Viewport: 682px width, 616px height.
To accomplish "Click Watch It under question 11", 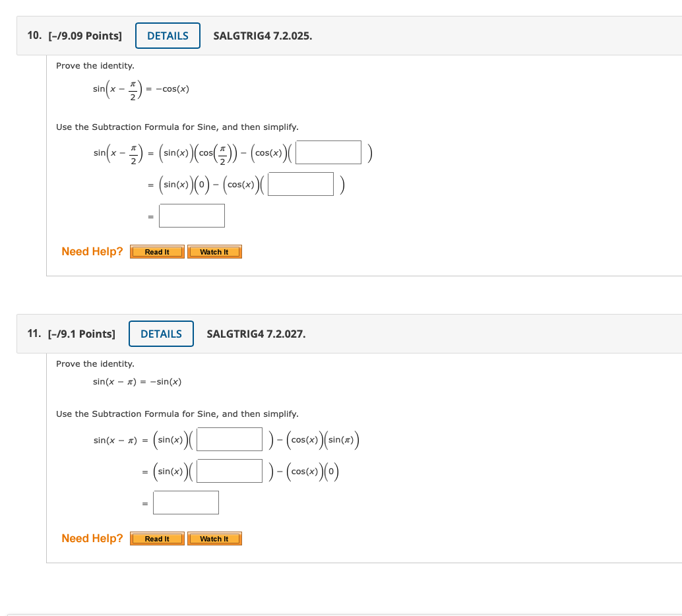I will coord(214,539).
